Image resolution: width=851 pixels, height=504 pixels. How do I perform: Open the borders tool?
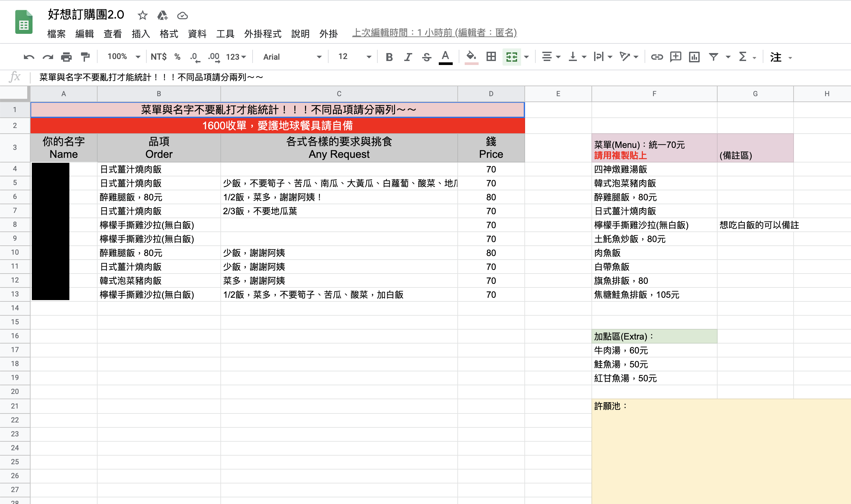[x=491, y=57]
